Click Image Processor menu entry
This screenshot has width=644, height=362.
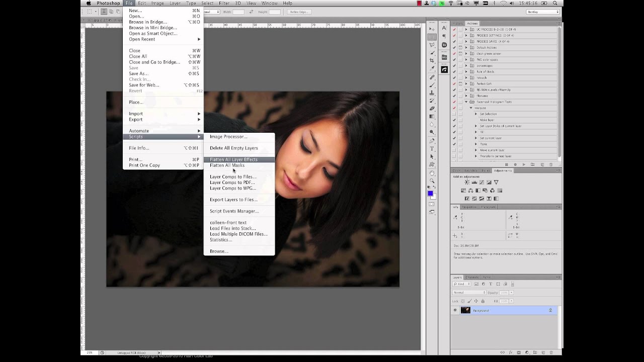[x=228, y=137]
